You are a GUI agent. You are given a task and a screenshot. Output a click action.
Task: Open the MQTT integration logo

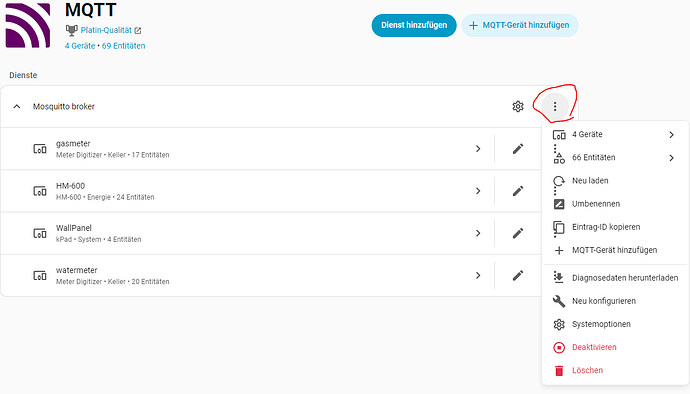tap(28, 25)
